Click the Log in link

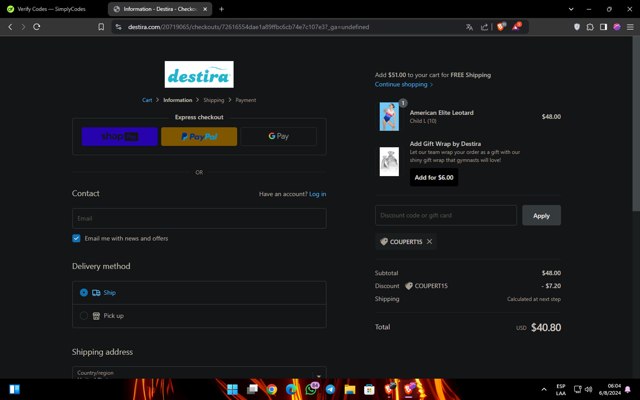(318, 194)
